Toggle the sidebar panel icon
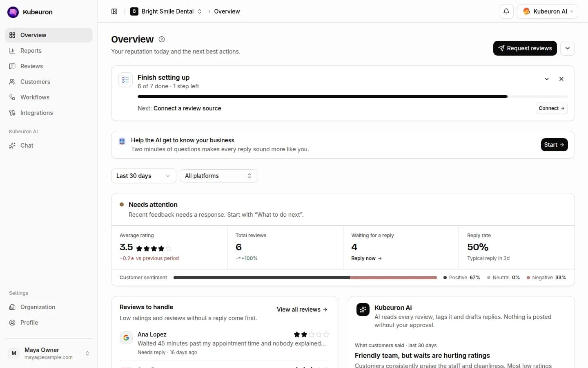The height and width of the screenshot is (368, 588). point(114,11)
